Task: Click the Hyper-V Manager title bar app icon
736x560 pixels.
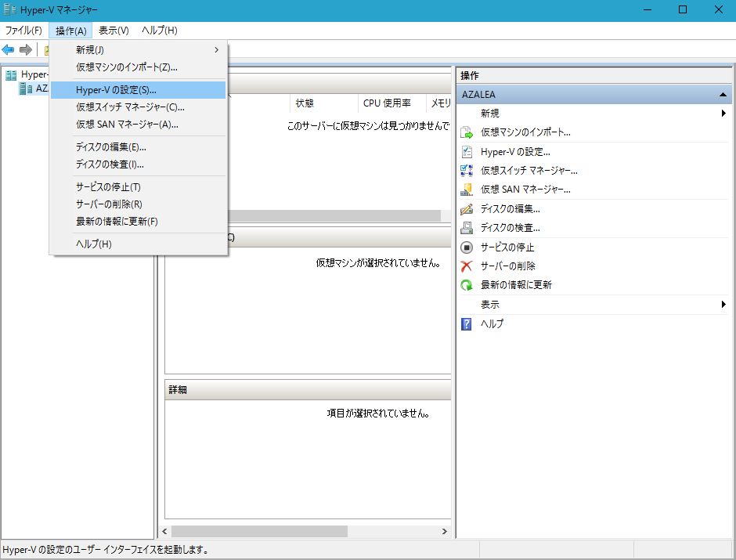Action: coord(9,9)
